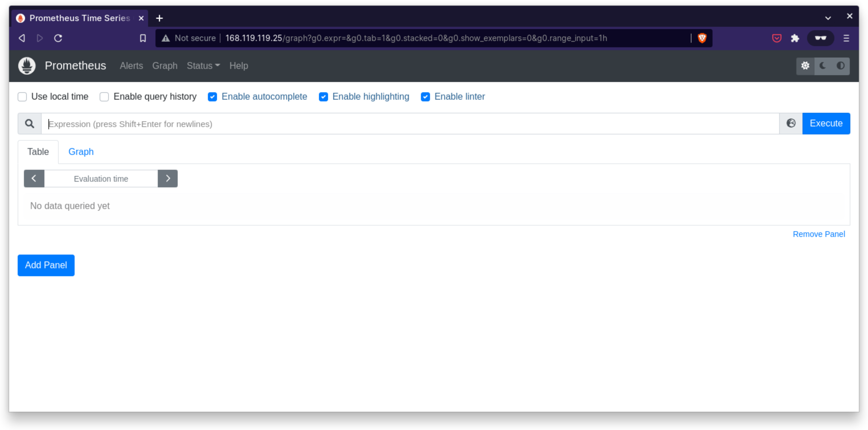Switch to the Graph tab
The width and height of the screenshot is (868, 430).
click(x=81, y=152)
